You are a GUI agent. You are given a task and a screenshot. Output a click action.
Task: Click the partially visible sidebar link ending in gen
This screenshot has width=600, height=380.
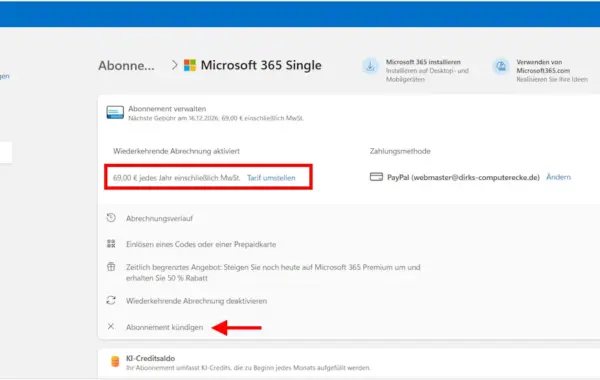tap(5, 76)
